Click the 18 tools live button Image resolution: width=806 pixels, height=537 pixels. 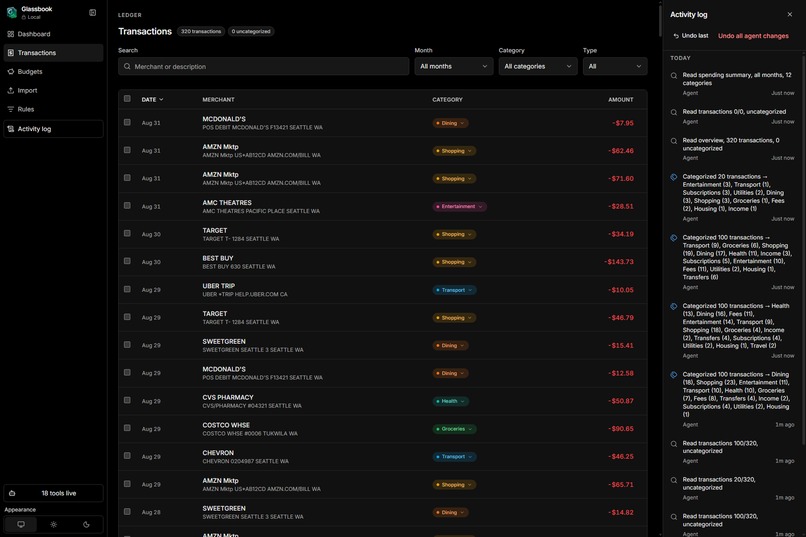53,493
